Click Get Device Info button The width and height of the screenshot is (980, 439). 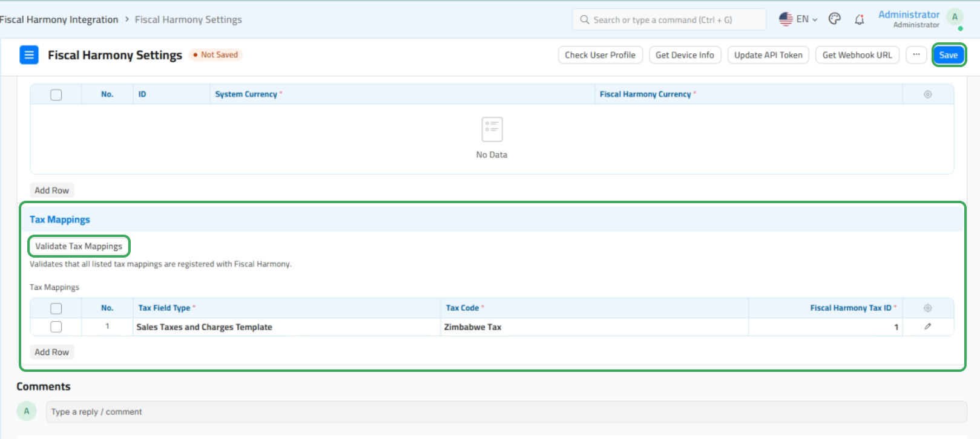coord(685,55)
